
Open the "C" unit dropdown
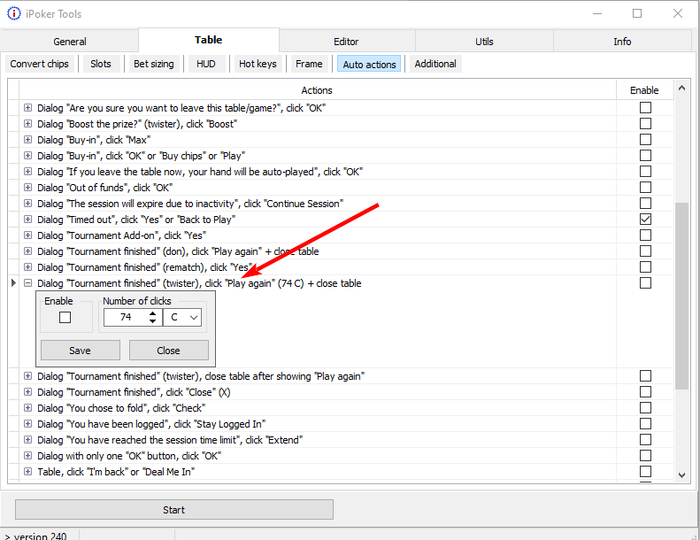(x=182, y=317)
